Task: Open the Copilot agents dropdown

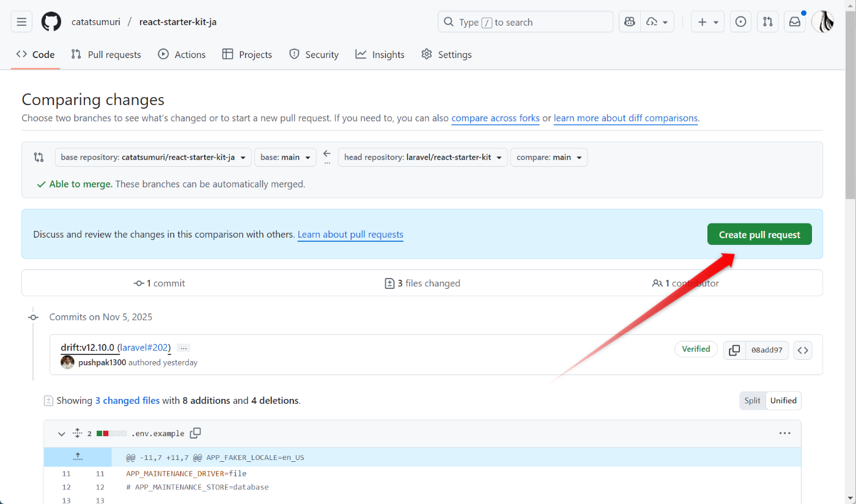Action: point(657,22)
